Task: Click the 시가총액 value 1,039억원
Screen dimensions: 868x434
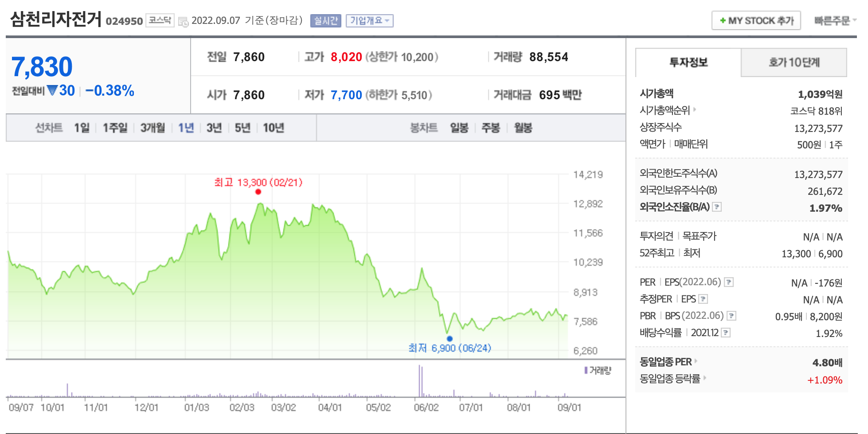Action: (820, 94)
